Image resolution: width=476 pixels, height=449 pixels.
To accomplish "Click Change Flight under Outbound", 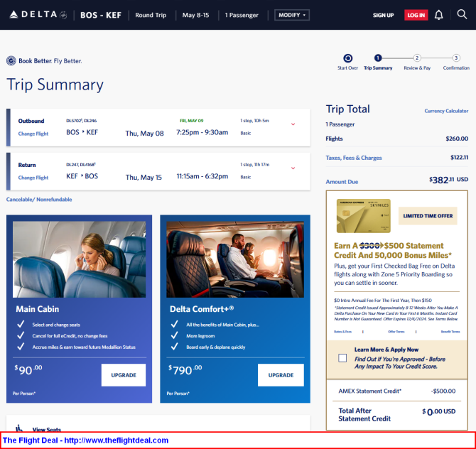I will point(33,134).
